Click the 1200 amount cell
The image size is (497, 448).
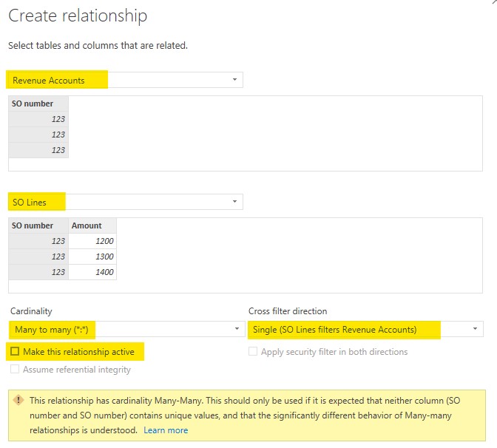pyautogui.click(x=92, y=241)
